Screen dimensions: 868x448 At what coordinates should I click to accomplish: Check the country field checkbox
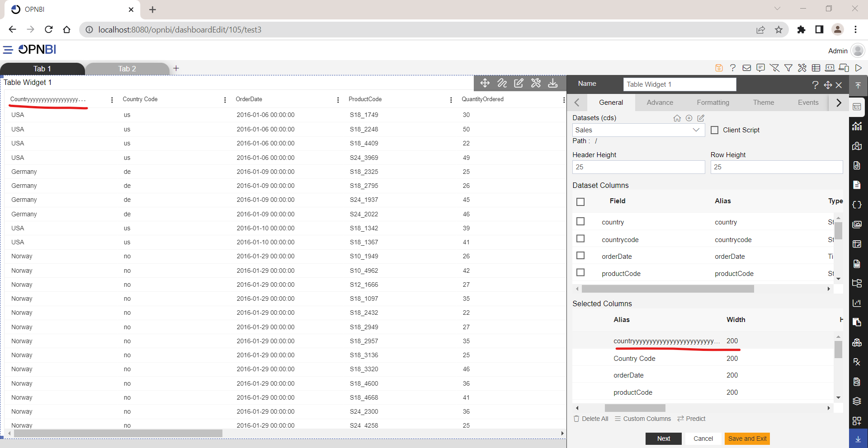(x=581, y=221)
